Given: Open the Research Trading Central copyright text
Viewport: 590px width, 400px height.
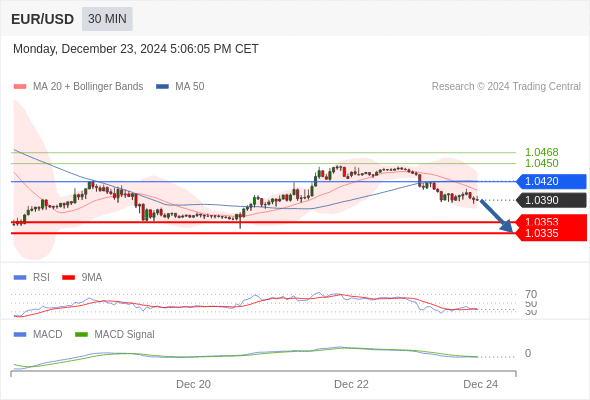Looking at the screenshot, I should point(506,87).
